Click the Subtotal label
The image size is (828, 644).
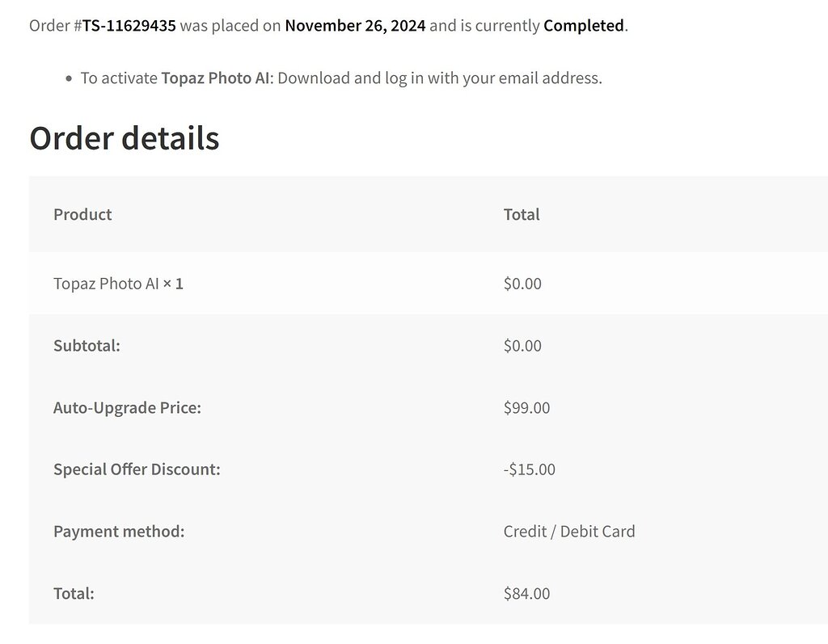[87, 346]
